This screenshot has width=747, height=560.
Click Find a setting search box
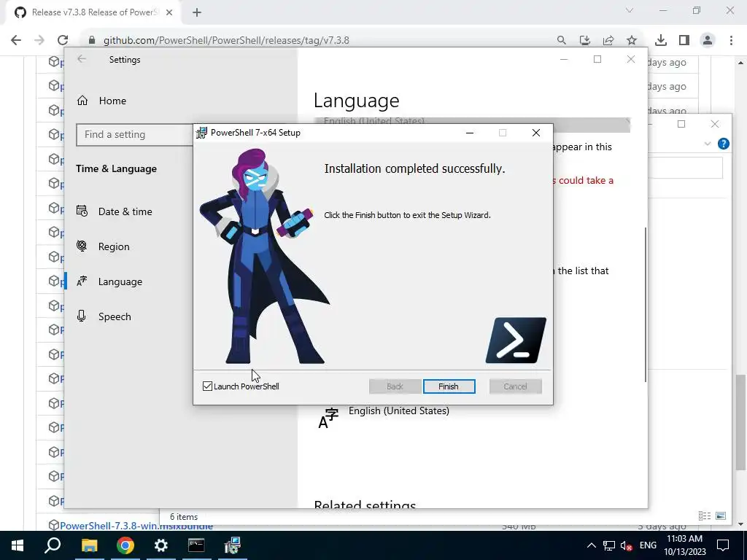tap(135, 134)
